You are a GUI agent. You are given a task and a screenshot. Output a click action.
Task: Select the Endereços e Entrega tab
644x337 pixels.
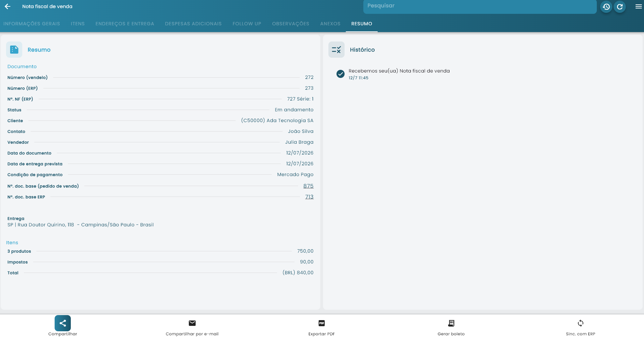pos(125,24)
